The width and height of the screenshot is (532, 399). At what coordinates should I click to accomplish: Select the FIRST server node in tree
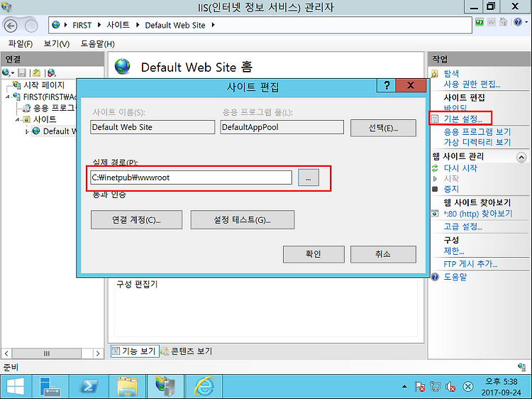(49, 97)
